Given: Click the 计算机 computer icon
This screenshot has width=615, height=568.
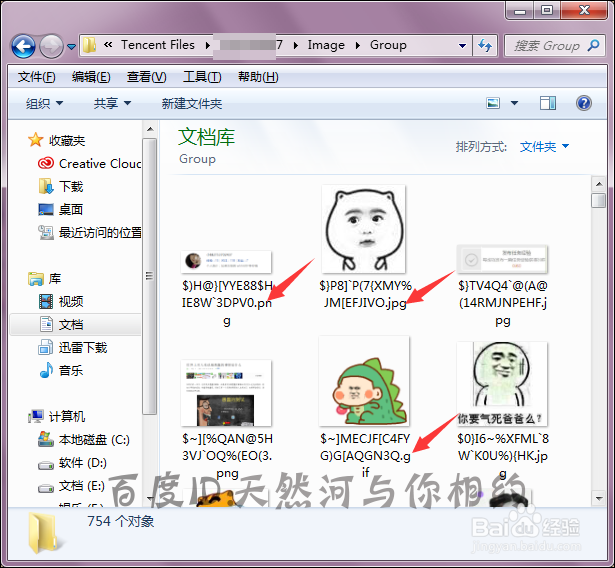Looking at the screenshot, I should (35, 416).
